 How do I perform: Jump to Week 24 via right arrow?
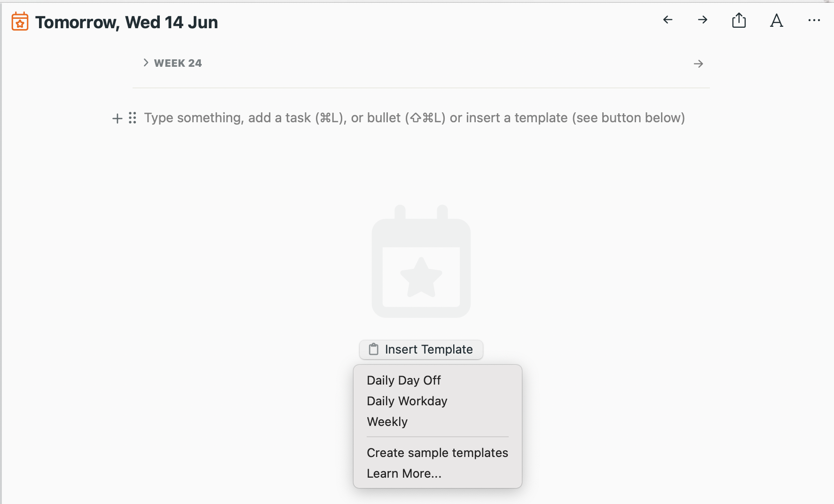[x=699, y=63]
